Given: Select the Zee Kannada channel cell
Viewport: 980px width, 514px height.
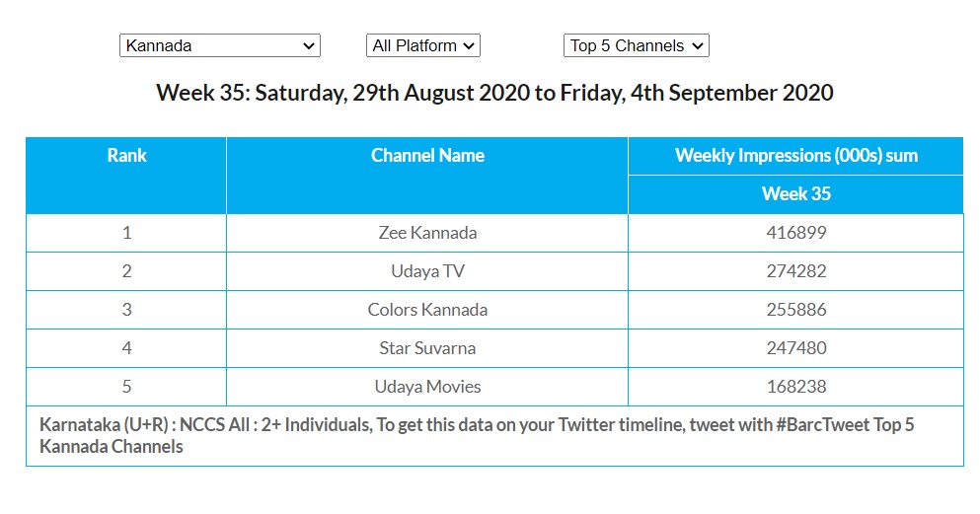Looking at the screenshot, I should (x=427, y=233).
